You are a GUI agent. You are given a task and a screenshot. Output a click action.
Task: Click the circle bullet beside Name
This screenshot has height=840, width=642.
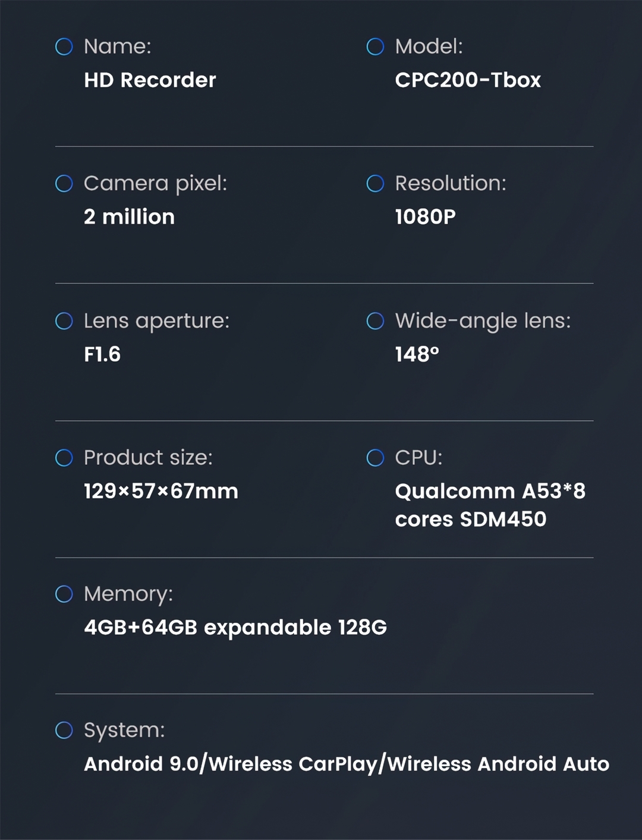(64, 46)
